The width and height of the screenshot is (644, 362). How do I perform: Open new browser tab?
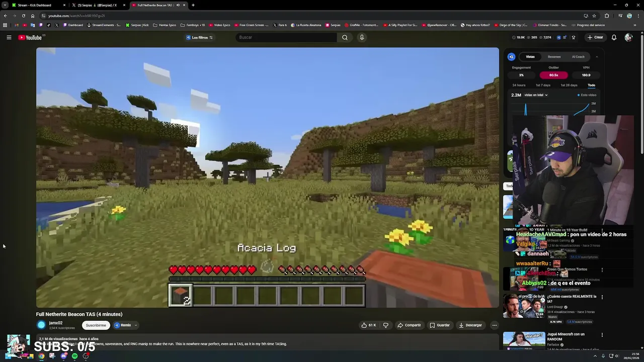click(193, 5)
